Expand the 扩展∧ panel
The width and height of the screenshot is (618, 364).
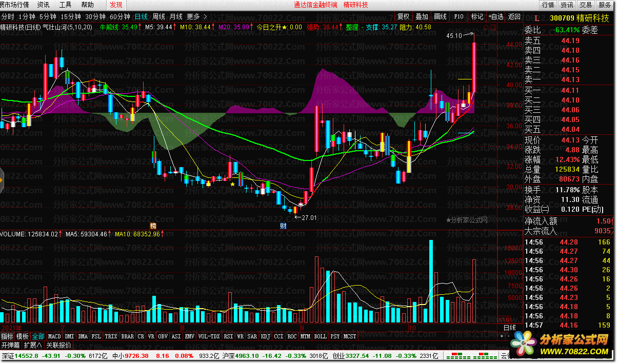tap(33, 345)
